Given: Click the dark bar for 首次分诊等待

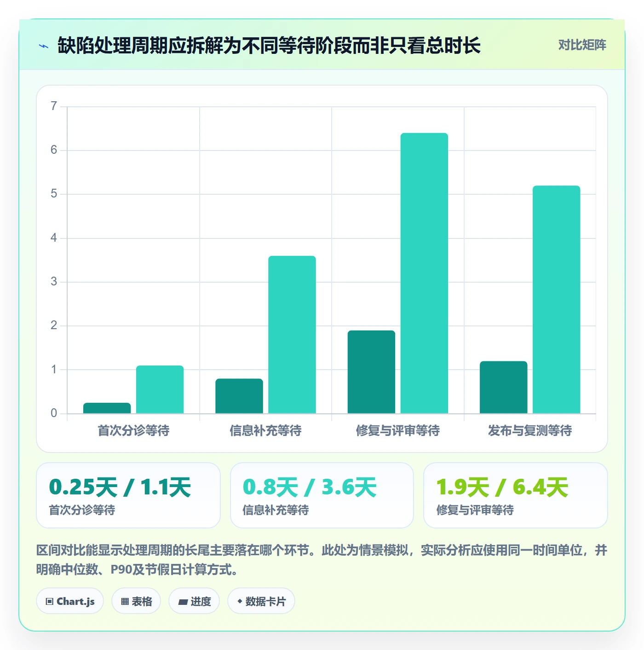Looking at the screenshot, I should 107,408.
